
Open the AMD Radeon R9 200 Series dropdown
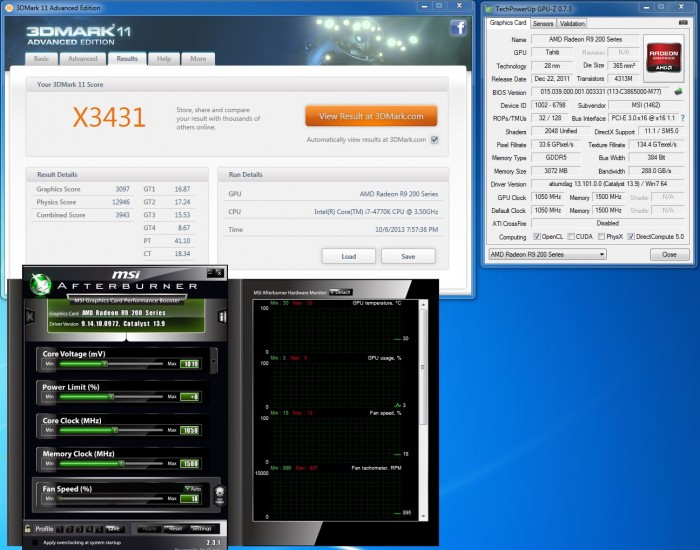point(546,255)
